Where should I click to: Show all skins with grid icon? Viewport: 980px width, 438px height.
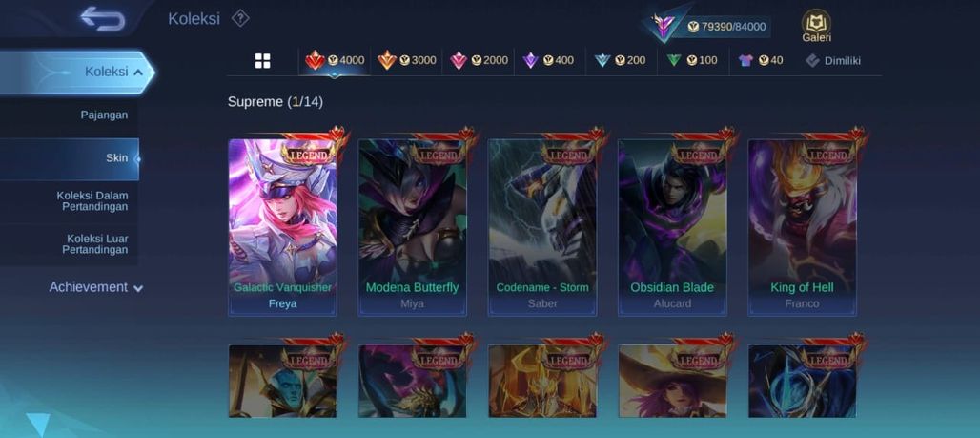point(262,61)
